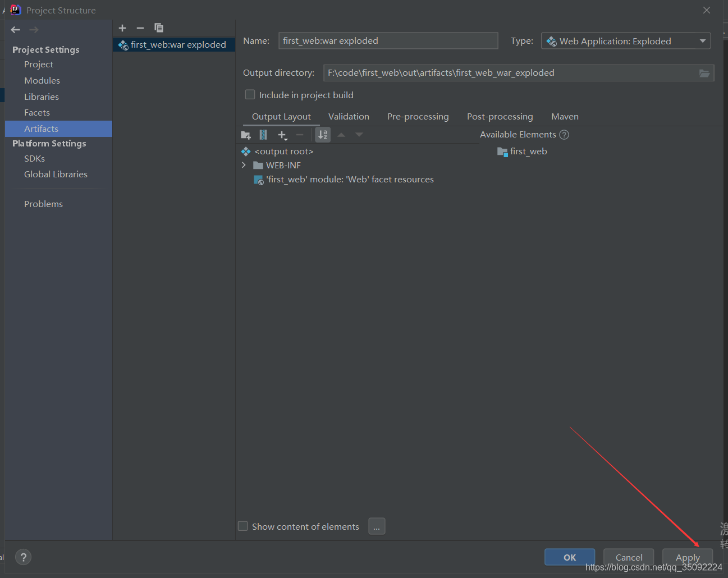Viewport: 728px width, 578px height.
Task: Switch to Output Layout tab
Action: pos(281,116)
